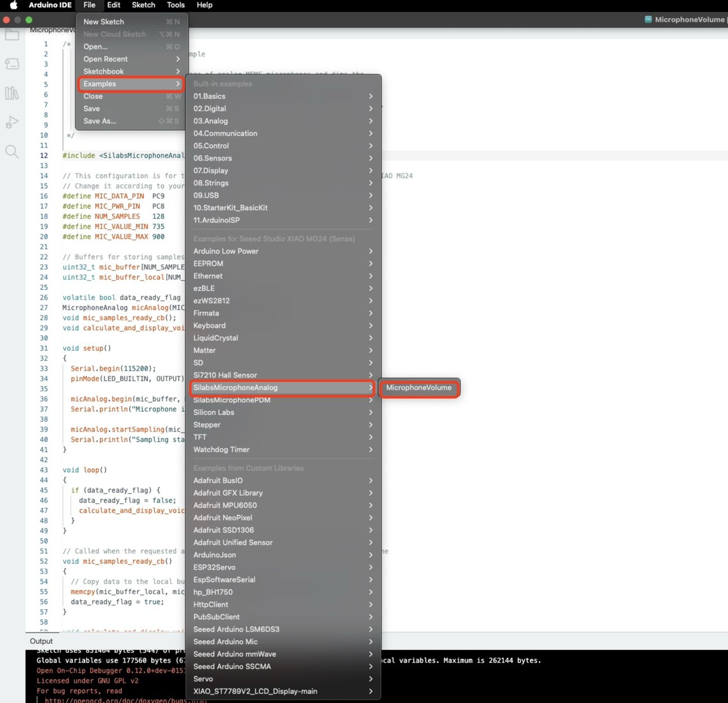Open the ESP32Servo examples entry
This screenshot has width=728, height=703.
(283, 567)
